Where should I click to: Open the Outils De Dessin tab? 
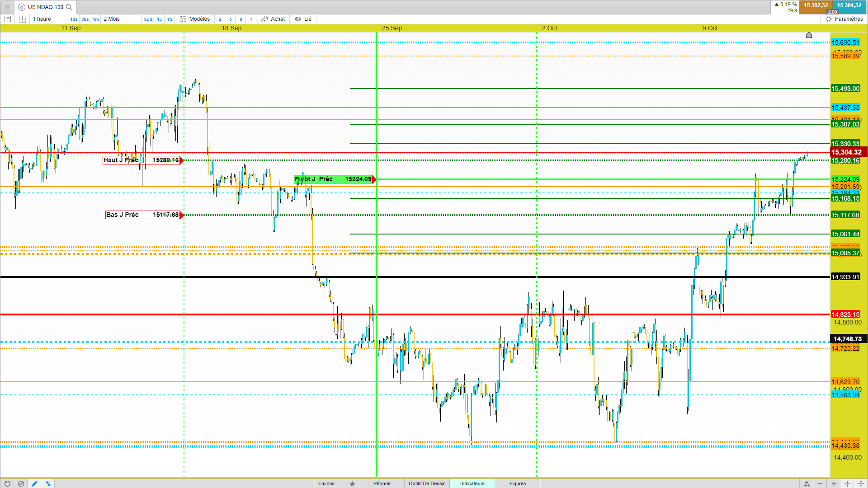(427, 483)
